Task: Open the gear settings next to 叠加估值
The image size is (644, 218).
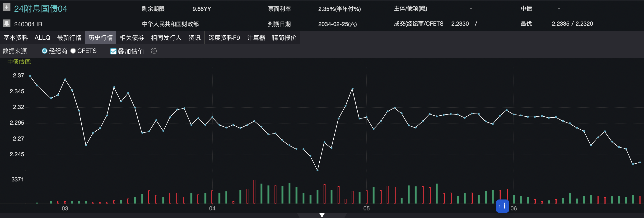Action: pyautogui.click(x=154, y=51)
